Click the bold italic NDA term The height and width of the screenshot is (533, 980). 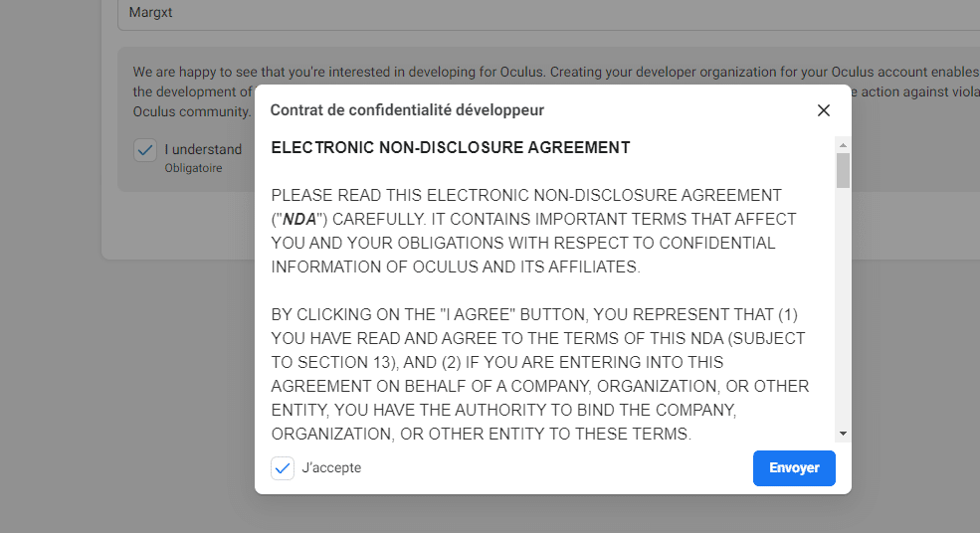tap(299, 220)
